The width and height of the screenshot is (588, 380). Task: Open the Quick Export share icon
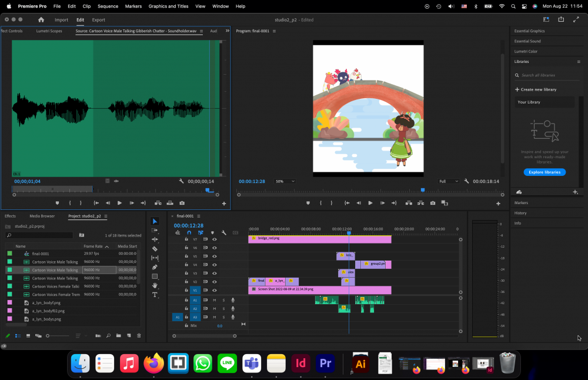(x=561, y=19)
